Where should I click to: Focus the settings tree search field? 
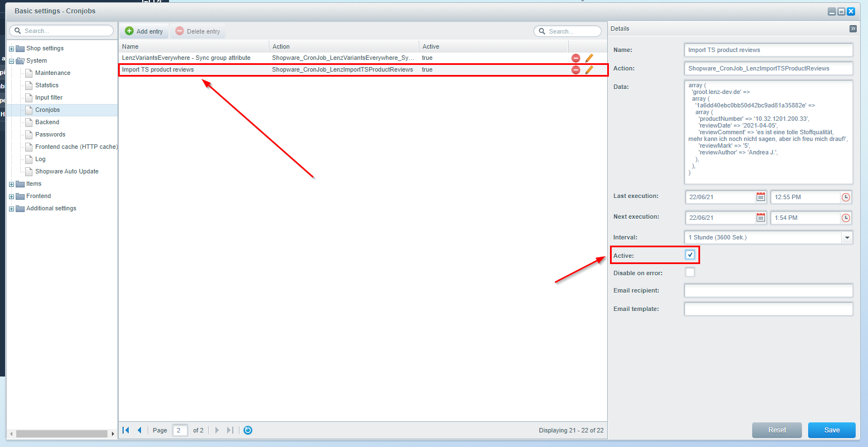[62, 31]
